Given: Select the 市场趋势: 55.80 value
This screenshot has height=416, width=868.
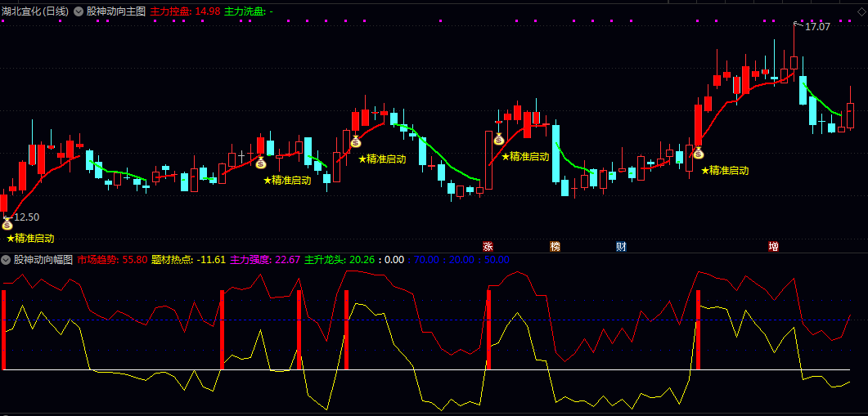Looking at the screenshot, I should pyautogui.click(x=112, y=260).
